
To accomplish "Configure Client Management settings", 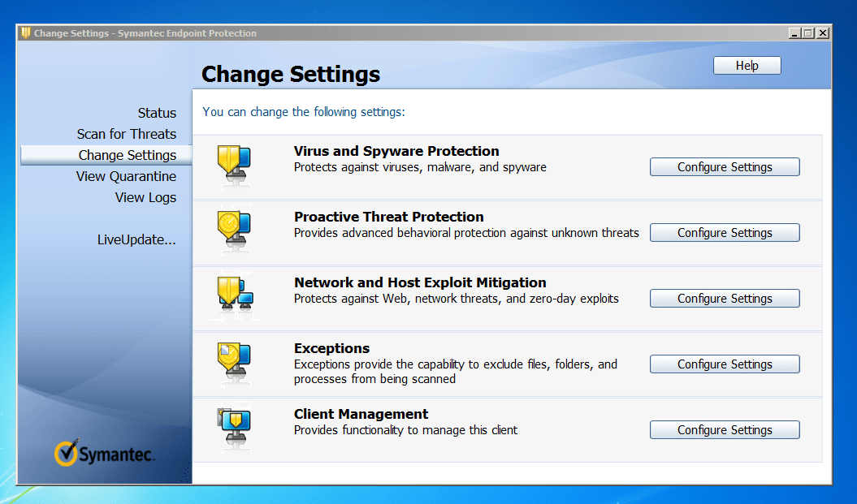I will click(725, 429).
